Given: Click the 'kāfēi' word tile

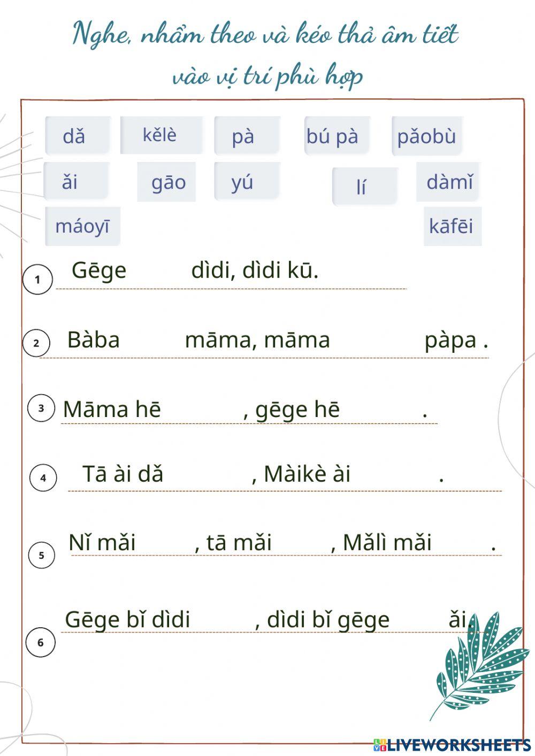Looking at the screenshot, I should tap(452, 226).
